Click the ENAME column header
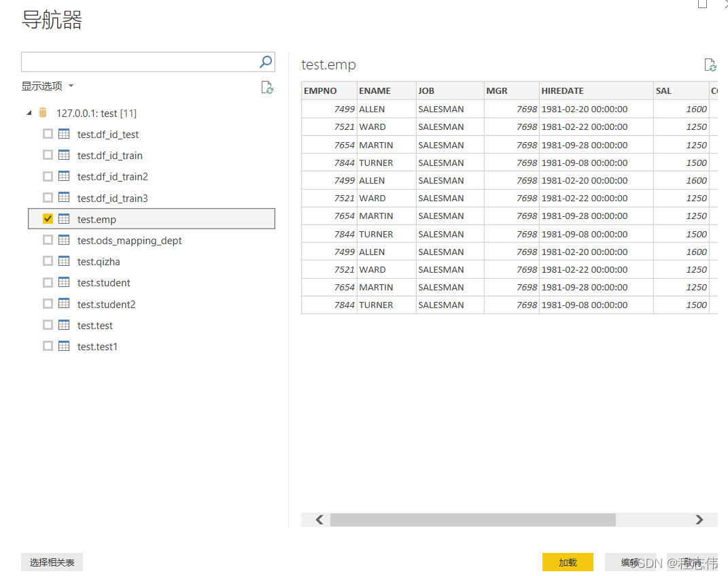Viewport: 728px width, 576px height. 386,90
